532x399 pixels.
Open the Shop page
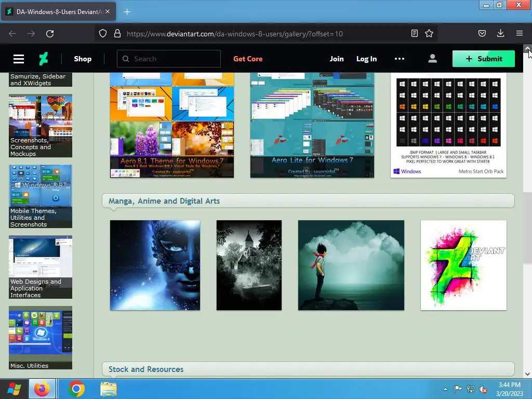[x=83, y=59]
